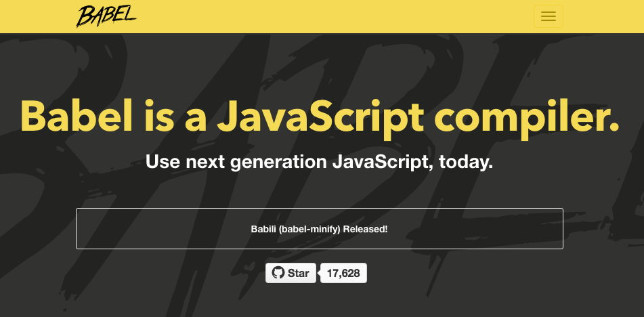Star Babel on GitHub
644x317 pixels.
[x=291, y=273]
